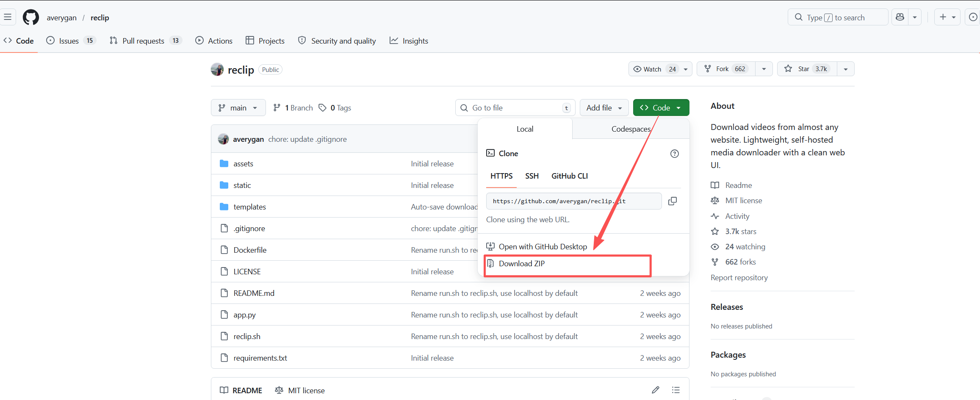The height and width of the screenshot is (400, 980).
Task: Expand the Watch notifications dropdown arrow
Action: tap(686, 69)
